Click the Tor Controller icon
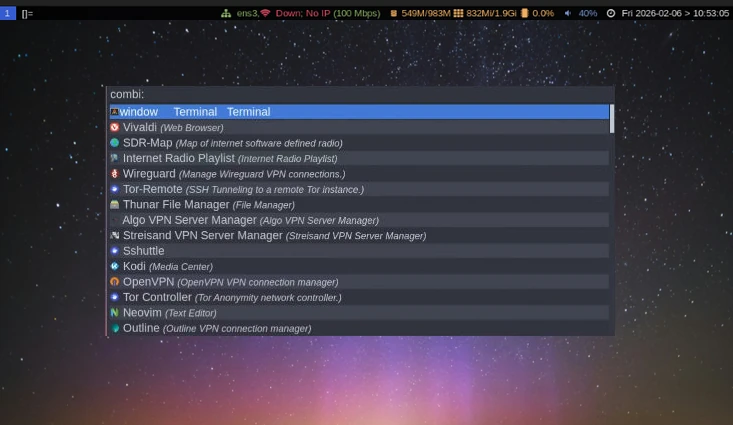The height and width of the screenshot is (425, 733). (x=115, y=297)
